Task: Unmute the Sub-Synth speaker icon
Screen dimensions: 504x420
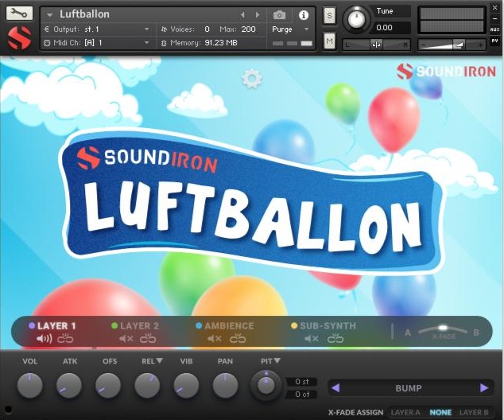Action: pyautogui.click(x=312, y=339)
